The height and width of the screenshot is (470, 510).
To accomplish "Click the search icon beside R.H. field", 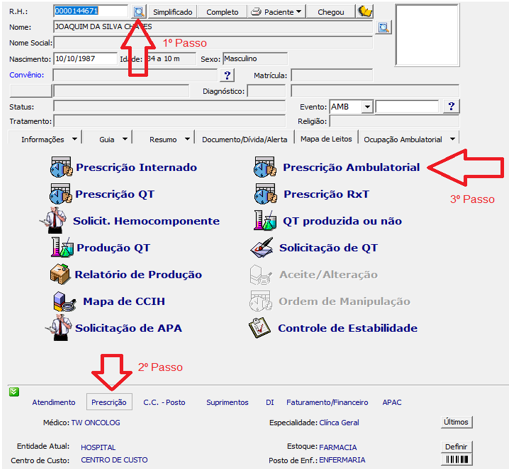I will point(138,12).
